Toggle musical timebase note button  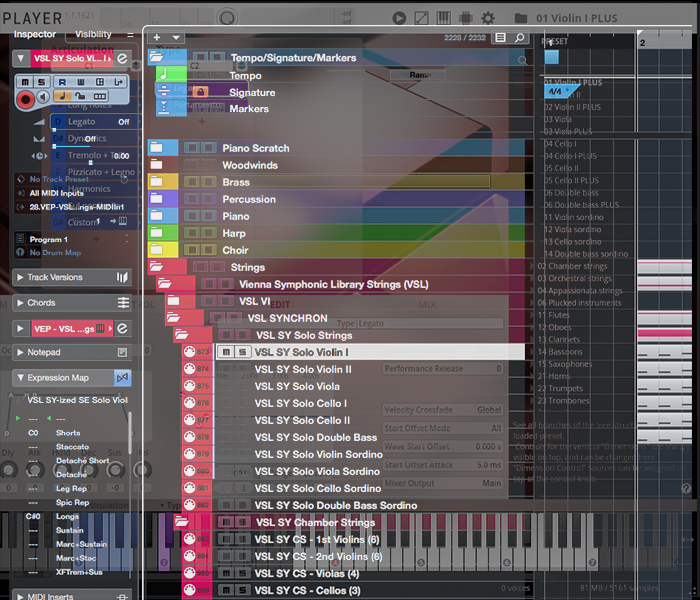[62, 96]
